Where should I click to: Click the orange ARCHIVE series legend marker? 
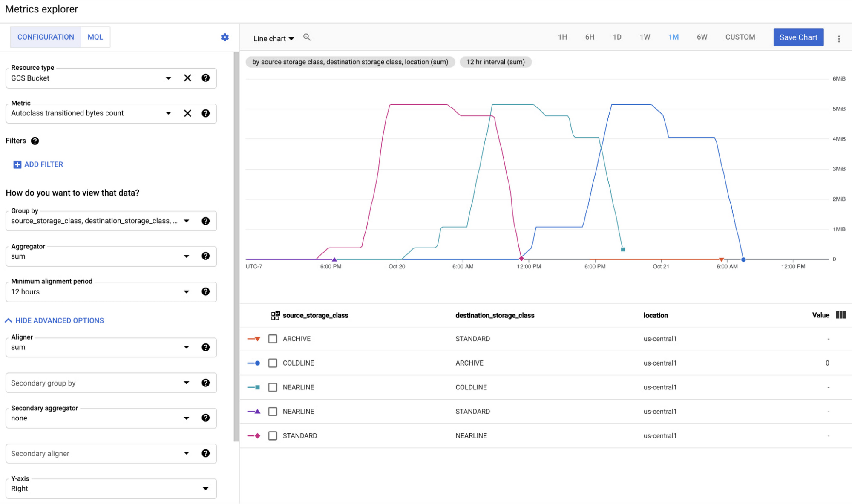(254, 339)
